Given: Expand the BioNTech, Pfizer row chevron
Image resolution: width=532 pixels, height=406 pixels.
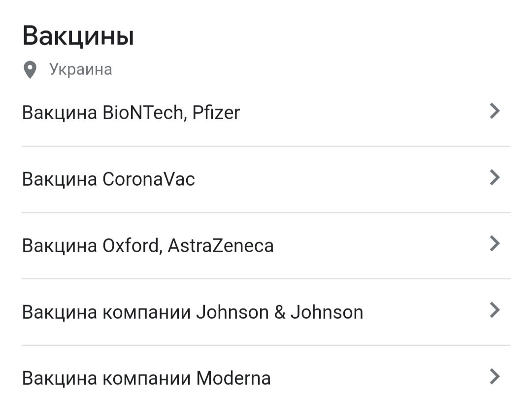Looking at the screenshot, I should click(x=495, y=111).
